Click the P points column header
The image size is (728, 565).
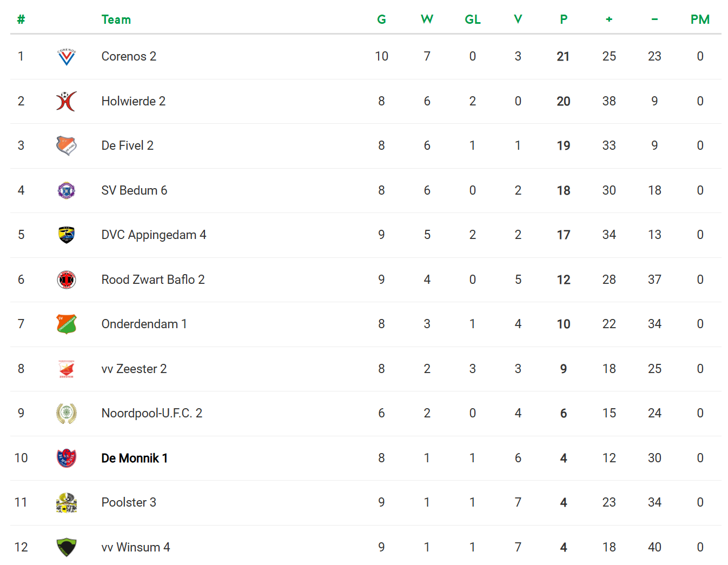tap(564, 19)
